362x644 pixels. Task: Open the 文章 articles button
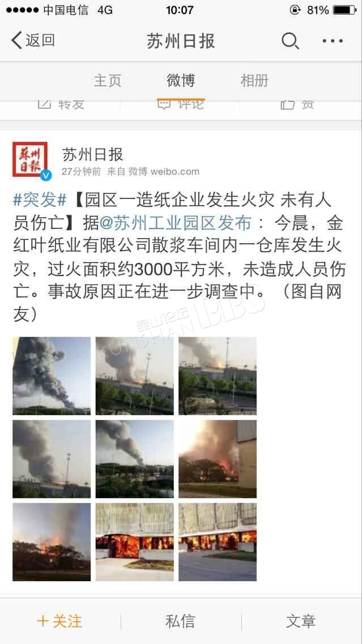(x=301, y=621)
